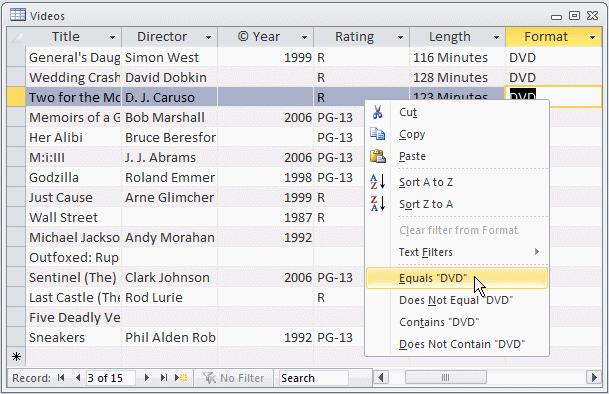Select the Godzilla row selector
609x394 pixels.
[16, 178]
